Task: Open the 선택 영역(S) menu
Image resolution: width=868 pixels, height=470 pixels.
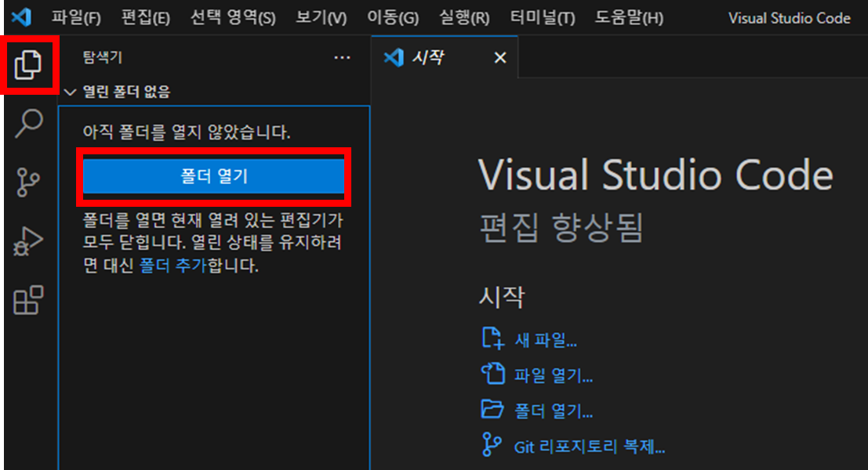Action: click(233, 18)
